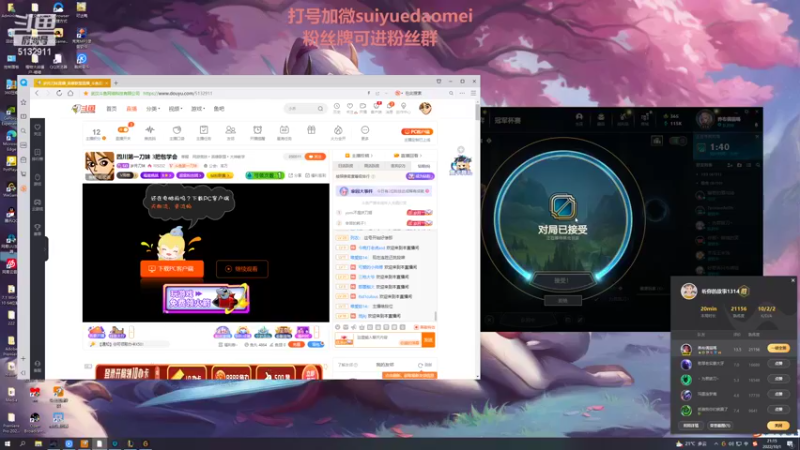Click avatar in stats popup header
Viewport: 800px width, 450px height.
click(x=689, y=291)
